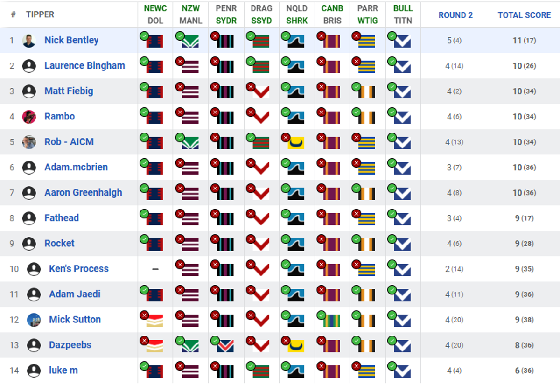Viewport: 560px width, 392px height.
Task: Sort by the TOTAL SCORE column header
Action: [x=524, y=15]
